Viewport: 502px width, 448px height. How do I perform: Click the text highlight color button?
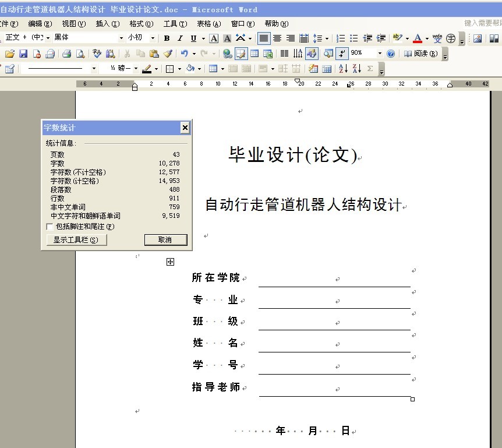pos(397,38)
